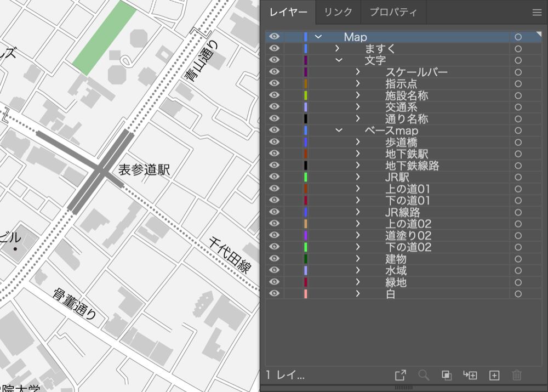Click the Locate Object magnifier icon
The image size is (548, 392).
[x=424, y=375]
